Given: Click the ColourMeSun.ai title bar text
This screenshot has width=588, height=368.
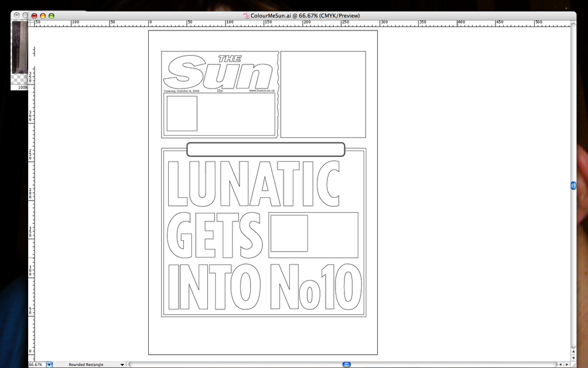Looking at the screenshot, I should click(305, 16).
